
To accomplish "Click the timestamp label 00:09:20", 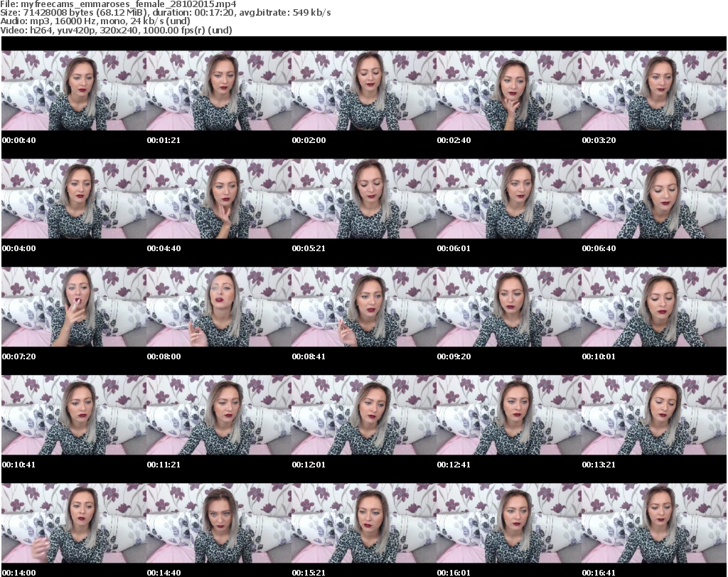I will pos(454,356).
